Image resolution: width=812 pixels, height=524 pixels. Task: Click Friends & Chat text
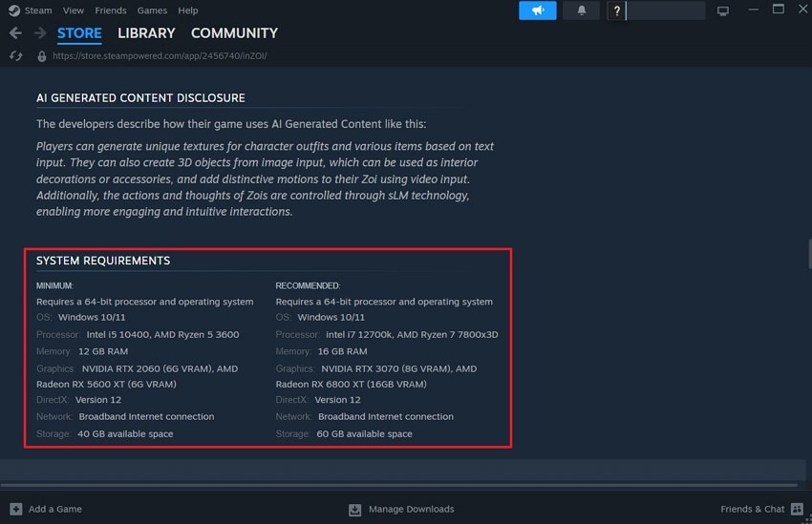[752, 509]
